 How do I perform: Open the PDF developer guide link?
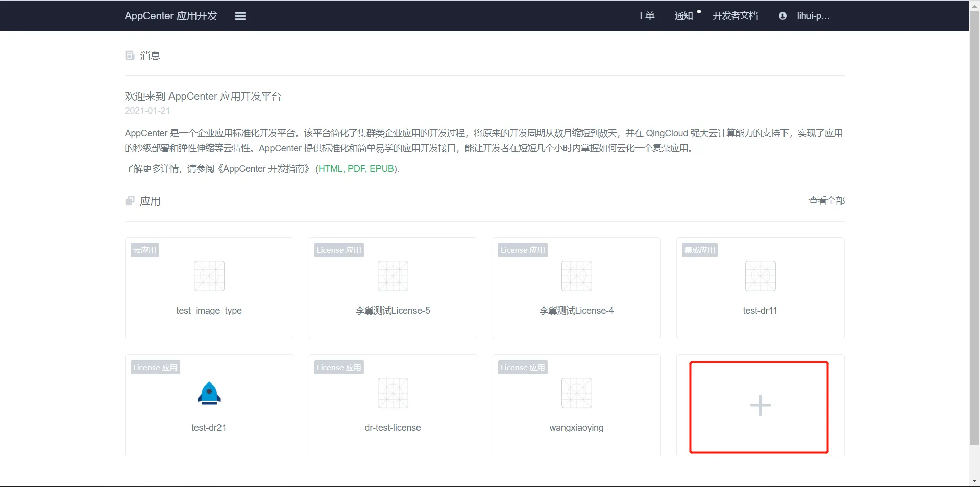coord(356,169)
